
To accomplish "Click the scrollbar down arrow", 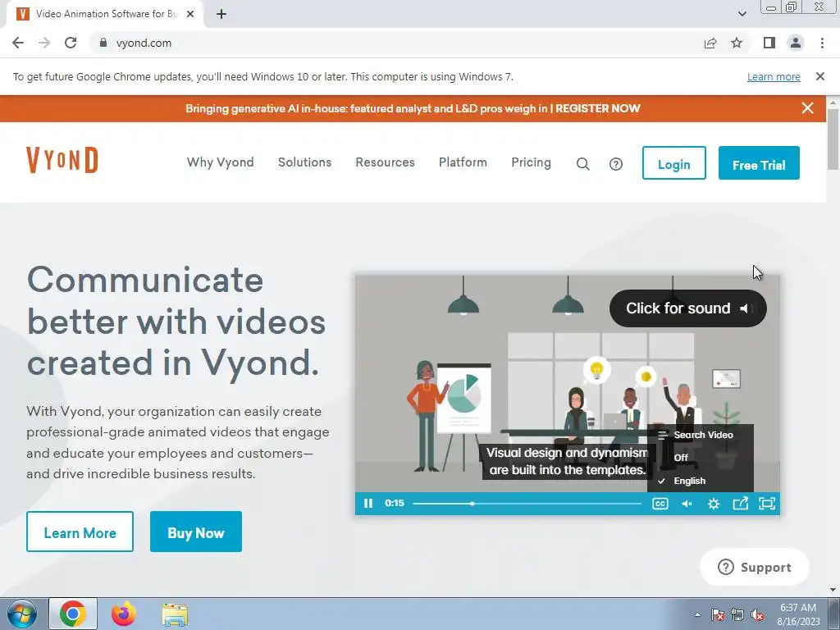I will (x=833, y=590).
